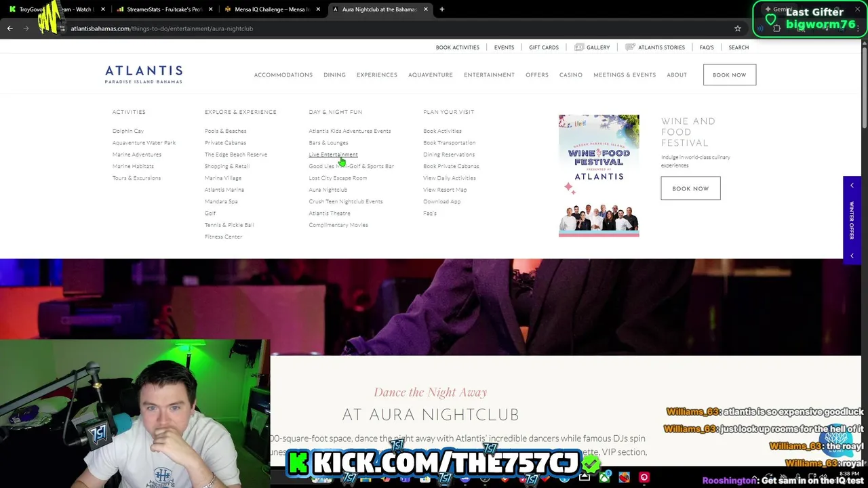The height and width of the screenshot is (488, 868).
Task: Click upper chevron on Winter Offer tab
Action: click(852, 185)
